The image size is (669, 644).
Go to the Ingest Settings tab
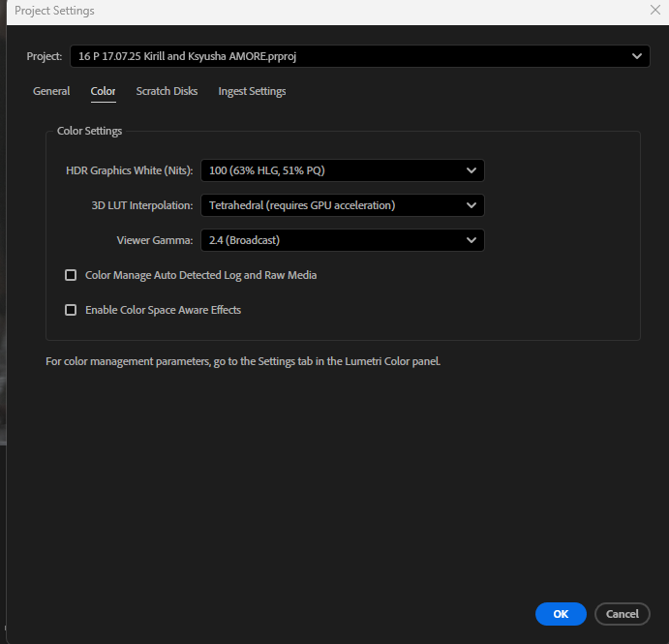[x=252, y=91]
